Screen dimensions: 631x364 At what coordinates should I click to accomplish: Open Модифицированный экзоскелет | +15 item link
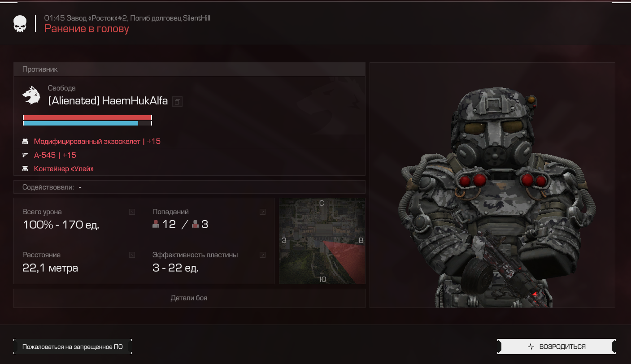point(97,141)
